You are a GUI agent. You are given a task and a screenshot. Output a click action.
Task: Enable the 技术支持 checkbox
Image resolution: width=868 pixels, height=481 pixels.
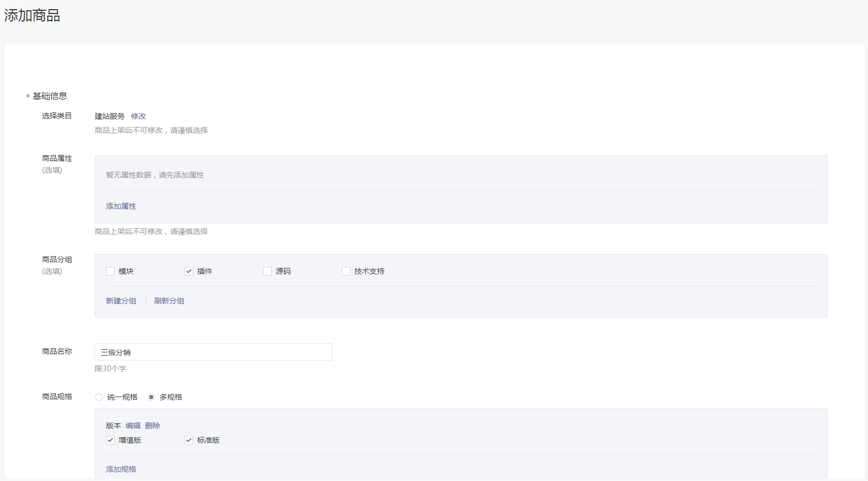coord(346,271)
